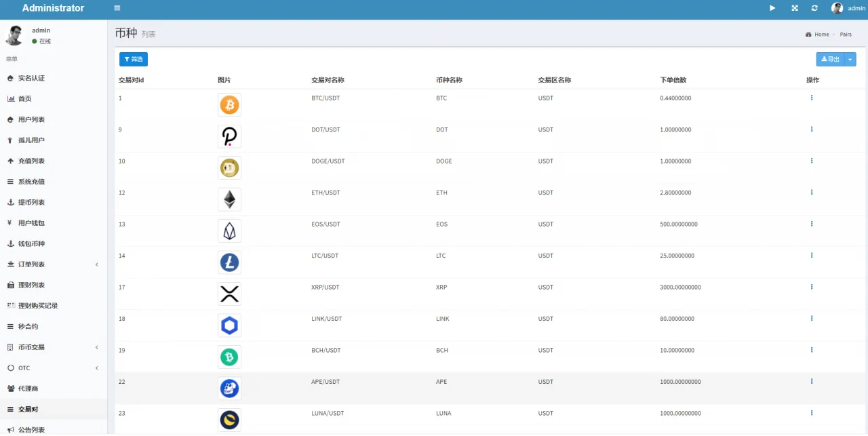Open the export dropdown arrow

click(x=850, y=60)
